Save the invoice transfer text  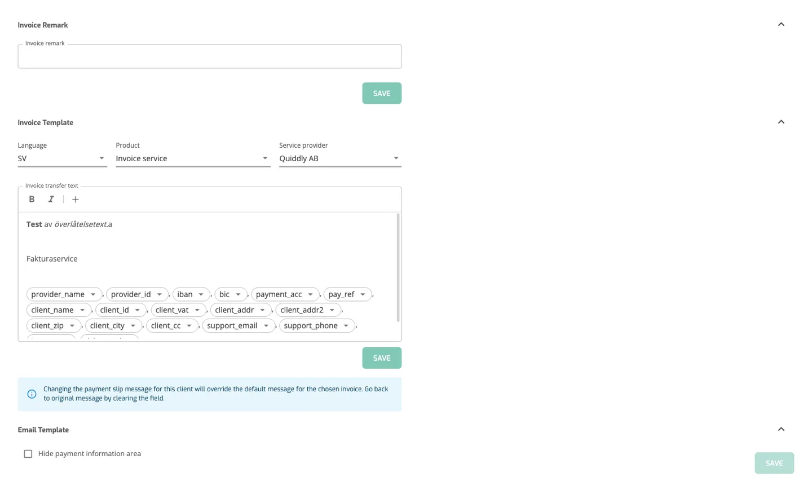pos(382,358)
